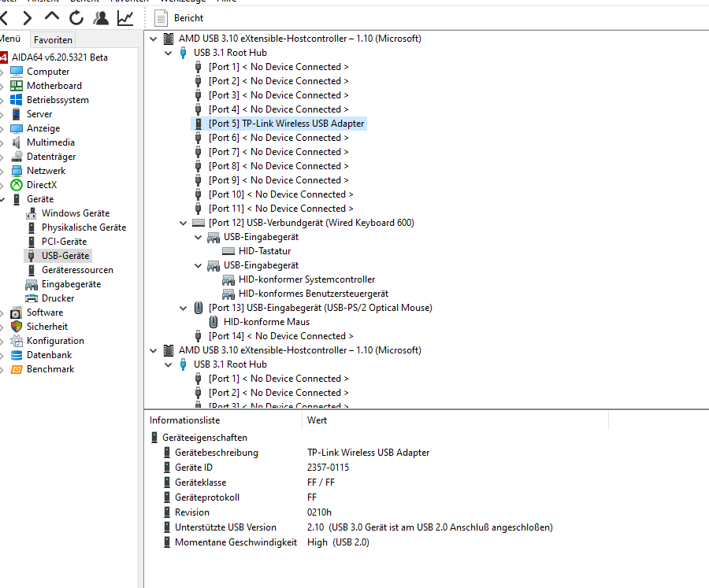Open the Netzwerk category

46,171
